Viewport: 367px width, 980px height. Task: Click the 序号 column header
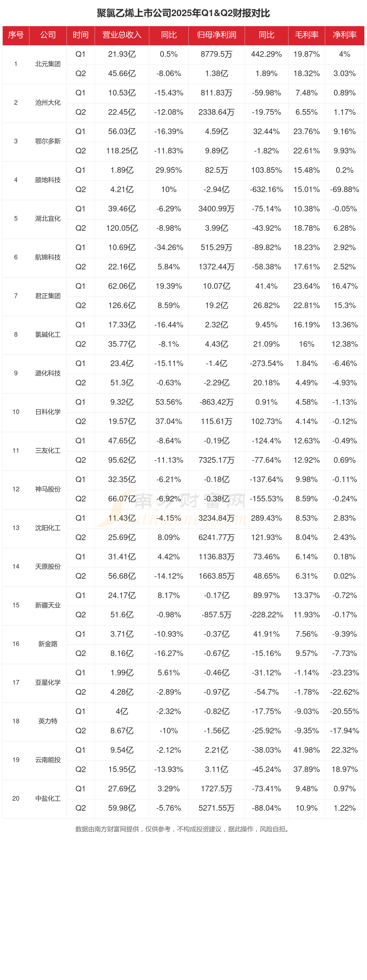click(16, 35)
